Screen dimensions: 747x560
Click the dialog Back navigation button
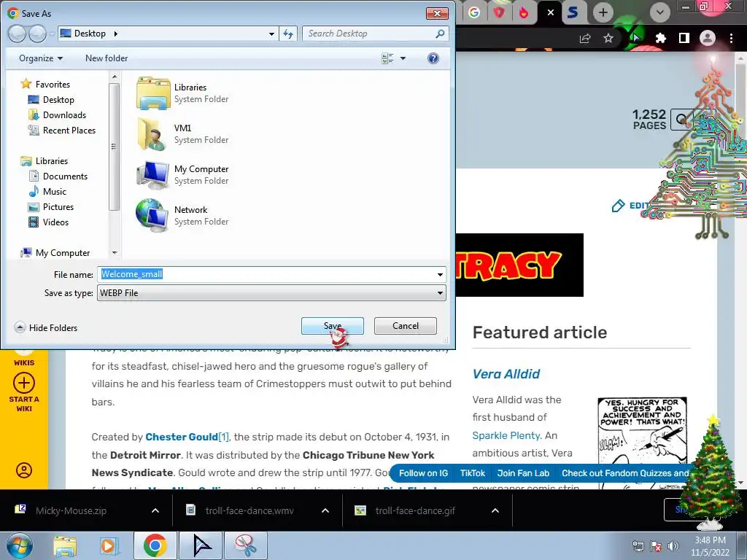17,34
